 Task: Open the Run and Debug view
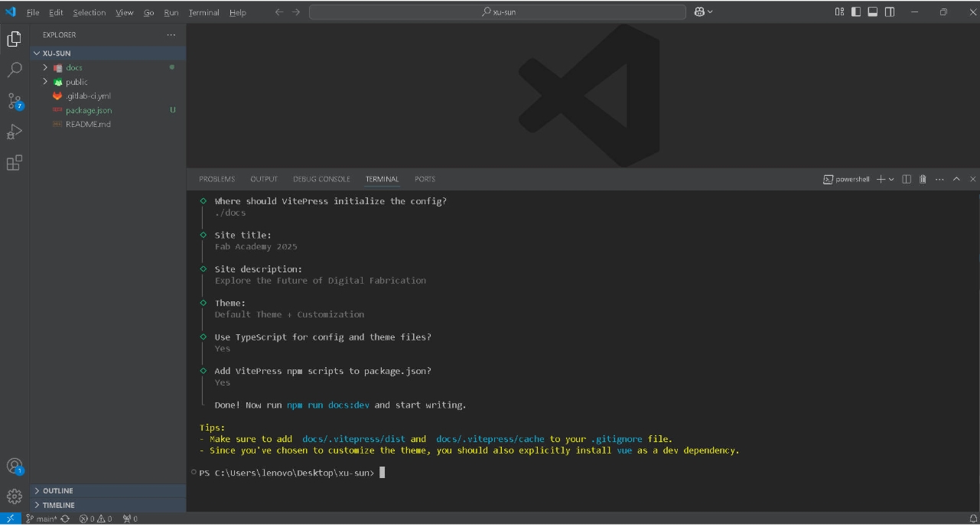15,132
